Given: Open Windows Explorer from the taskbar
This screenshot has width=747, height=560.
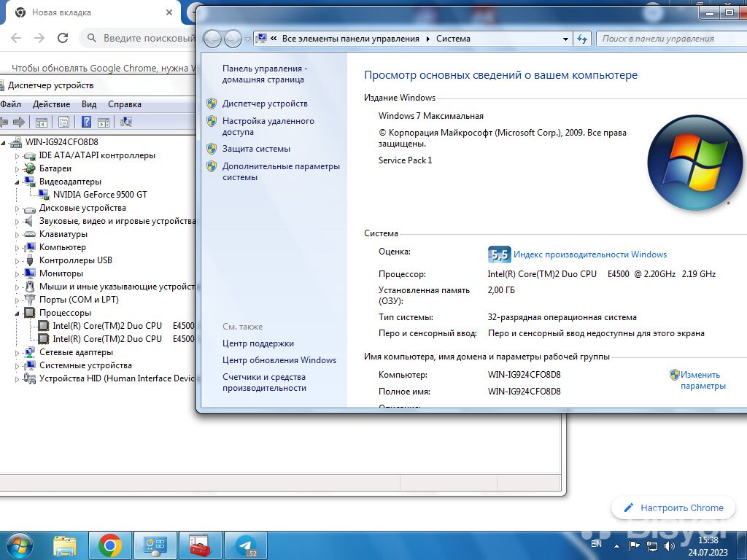Looking at the screenshot, I should pos(65,545).
